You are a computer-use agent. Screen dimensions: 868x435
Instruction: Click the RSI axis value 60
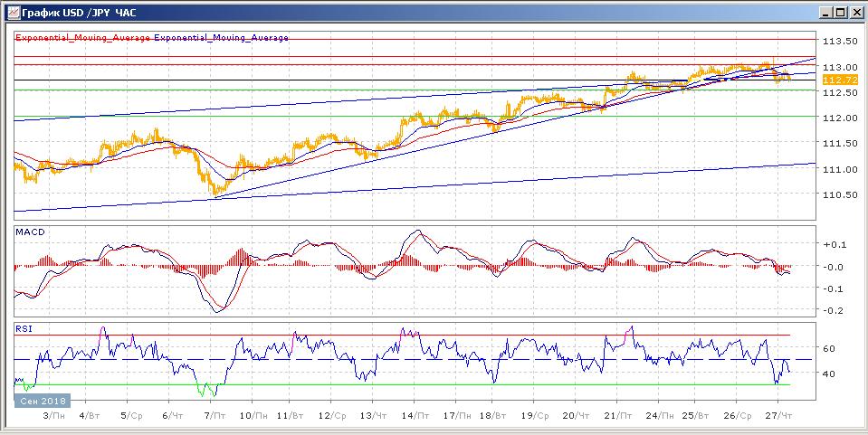[x=829, y=349]
